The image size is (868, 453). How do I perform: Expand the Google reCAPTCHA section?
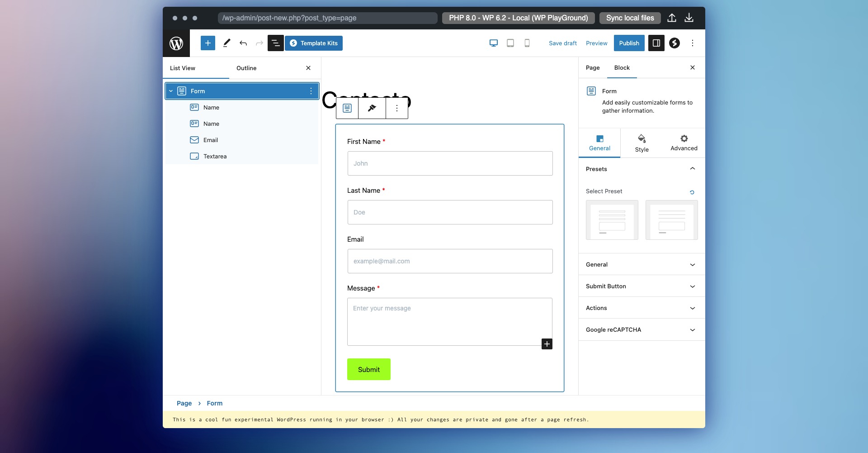pyautogui.click(x=640, y=329)
